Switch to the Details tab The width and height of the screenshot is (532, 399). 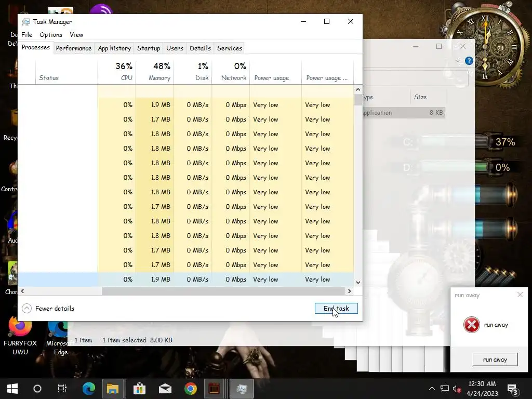200,48
